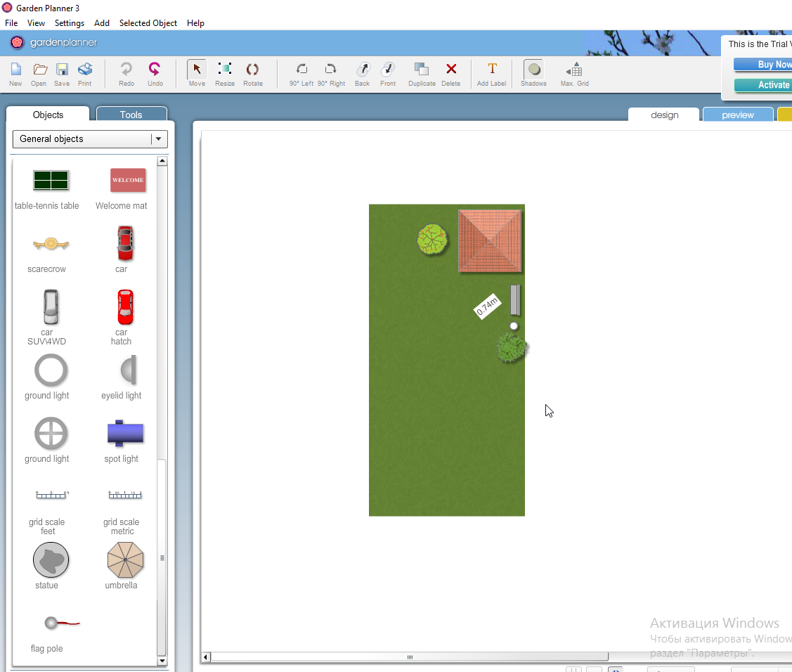Switch to the Objects tab

48,114
